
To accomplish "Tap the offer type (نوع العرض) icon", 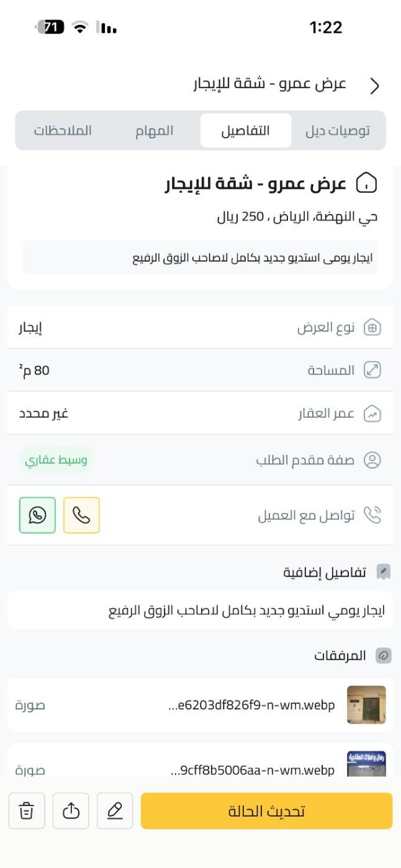I will click(x=372, y=328).
